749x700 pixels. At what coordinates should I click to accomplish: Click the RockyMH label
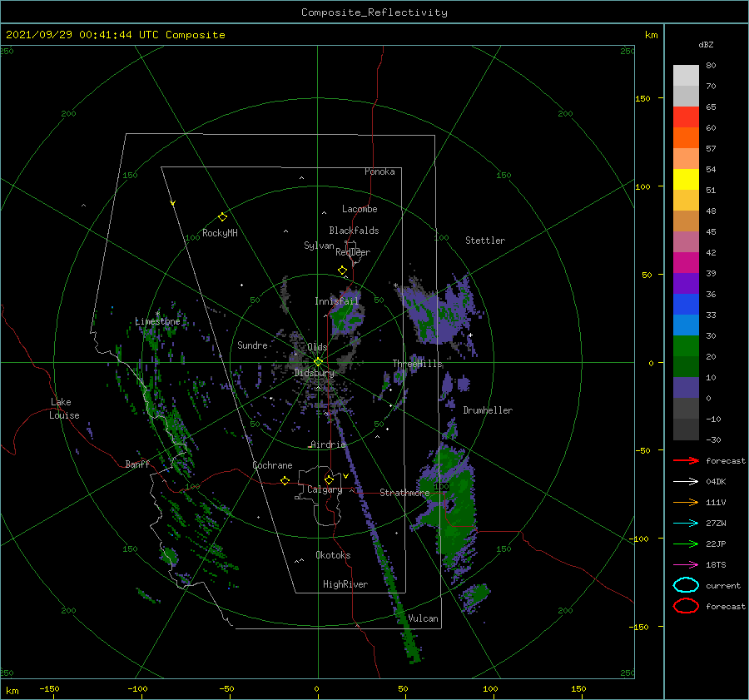point(220,233)
